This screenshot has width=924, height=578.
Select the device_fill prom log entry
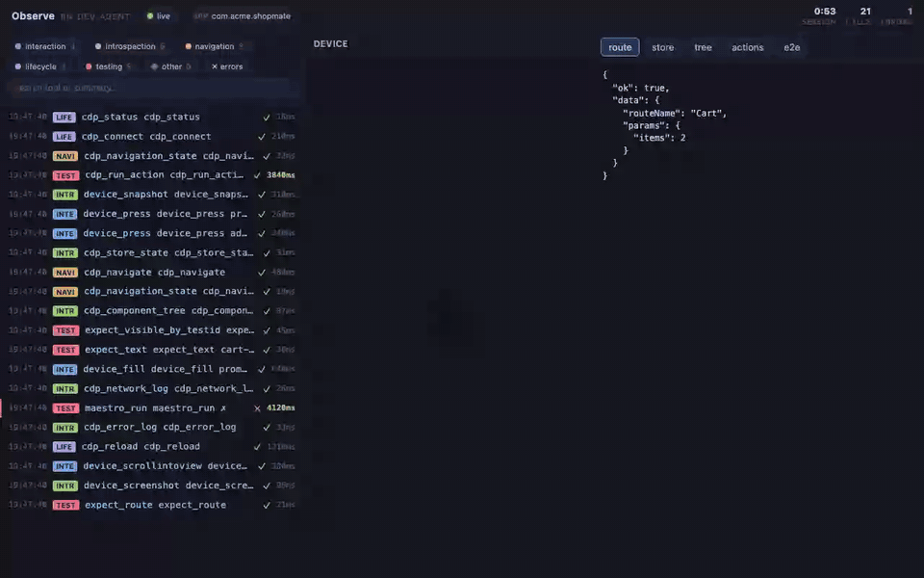pos(166,369)
